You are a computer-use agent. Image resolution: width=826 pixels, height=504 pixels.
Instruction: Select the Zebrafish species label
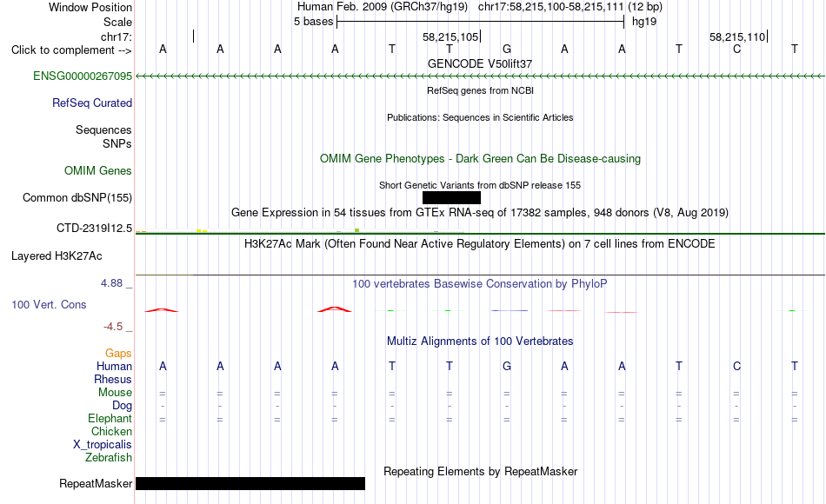[x=109, y=458]
